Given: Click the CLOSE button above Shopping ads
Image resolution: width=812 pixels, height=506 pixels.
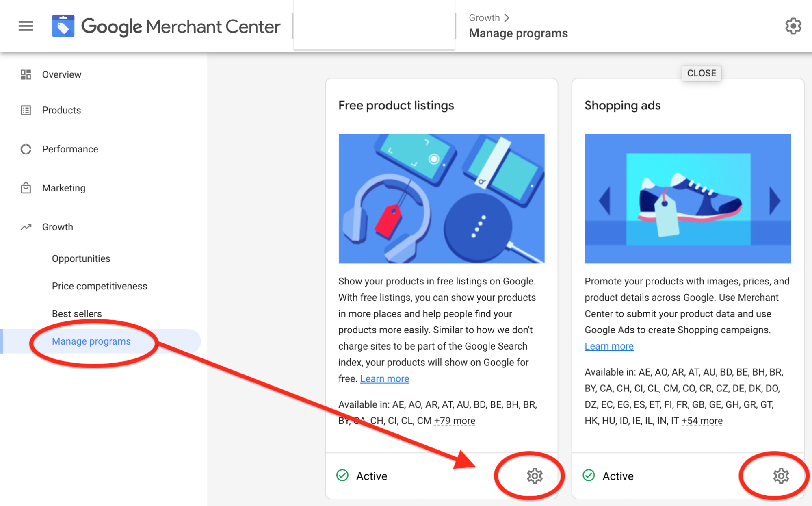Looking at the screenshot, I should [702, 73].
